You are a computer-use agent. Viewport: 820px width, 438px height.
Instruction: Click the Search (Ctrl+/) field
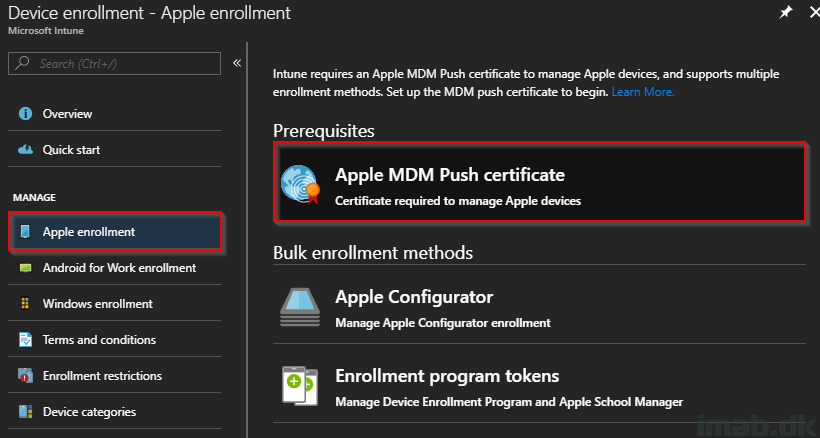115,63
